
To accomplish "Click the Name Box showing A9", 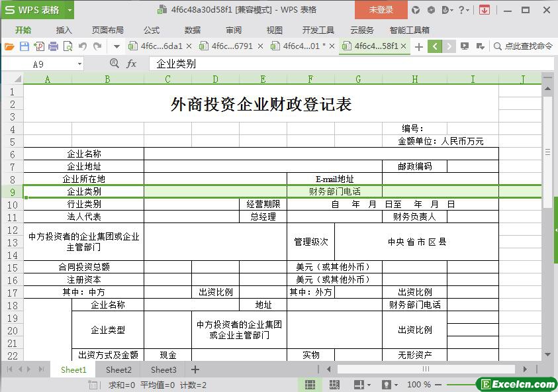I will coord(38,64).
